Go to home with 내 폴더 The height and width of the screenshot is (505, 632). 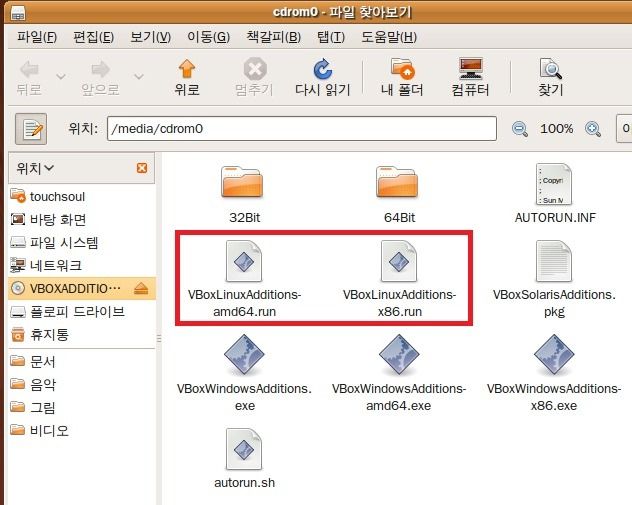[402, 78]
